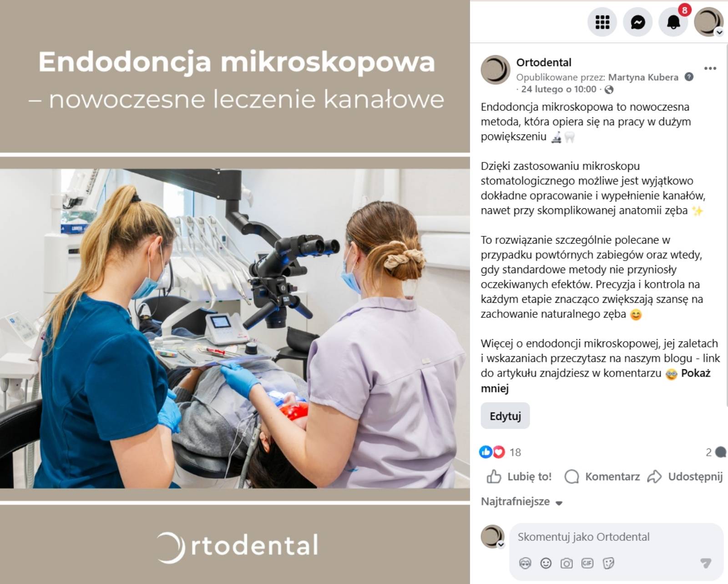Click Udostępnij to share the post
Image resolution: width=728 pixels, height=584 pixels.
pos(685,477)
